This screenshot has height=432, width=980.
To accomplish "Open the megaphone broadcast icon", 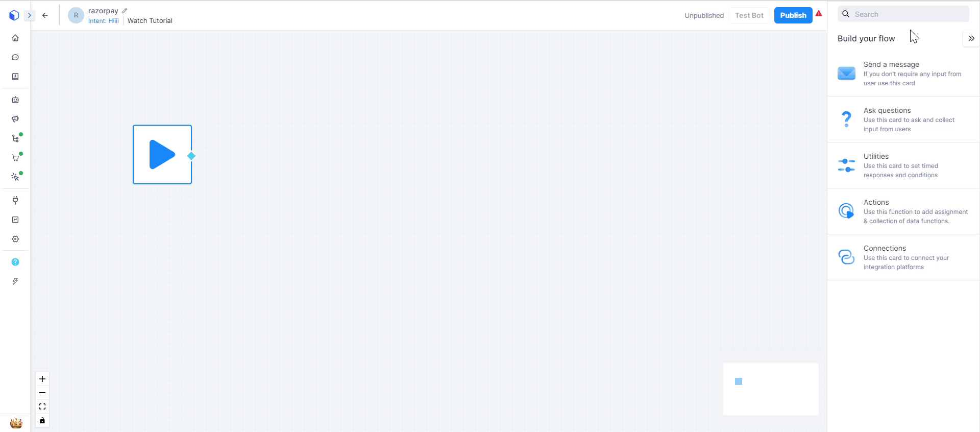I will point(15,119).
